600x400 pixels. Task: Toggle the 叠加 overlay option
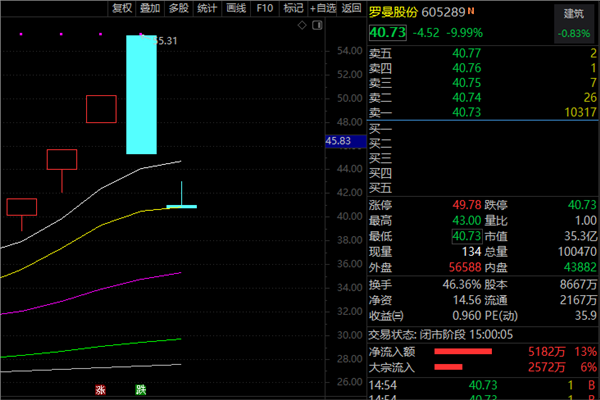150,8
